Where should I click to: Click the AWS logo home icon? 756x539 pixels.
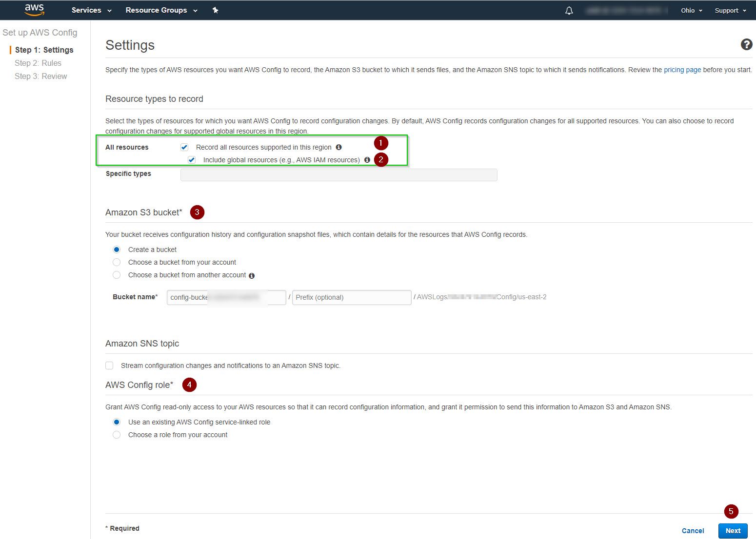point(34,10)
